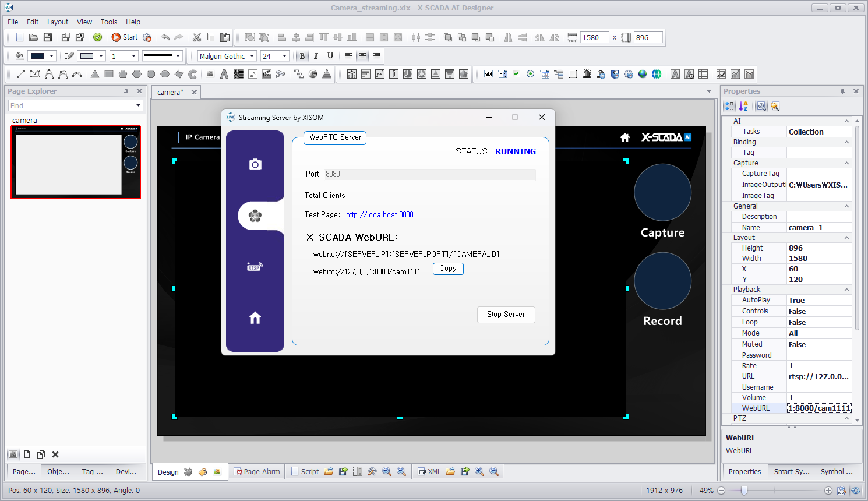The image size is (868, 501).
Task: Click the Stop Server button
Action: (506, 315)
